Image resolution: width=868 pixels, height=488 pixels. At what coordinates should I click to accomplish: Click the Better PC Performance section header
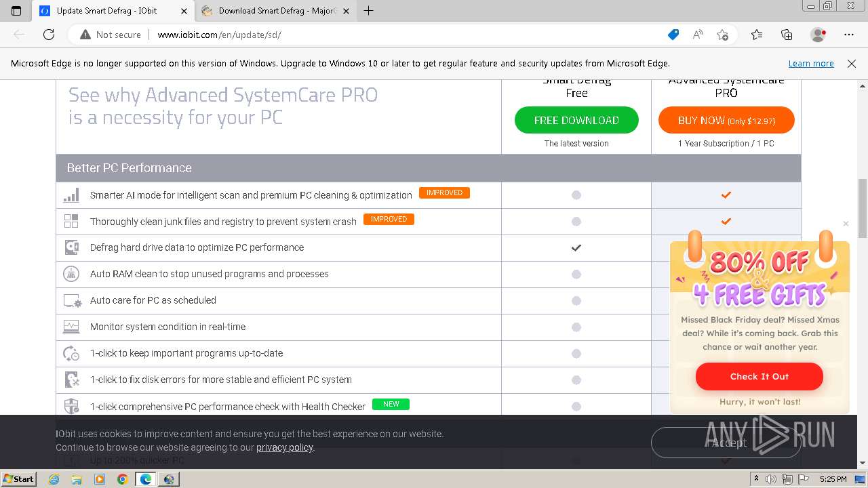[x=429, y=168]
